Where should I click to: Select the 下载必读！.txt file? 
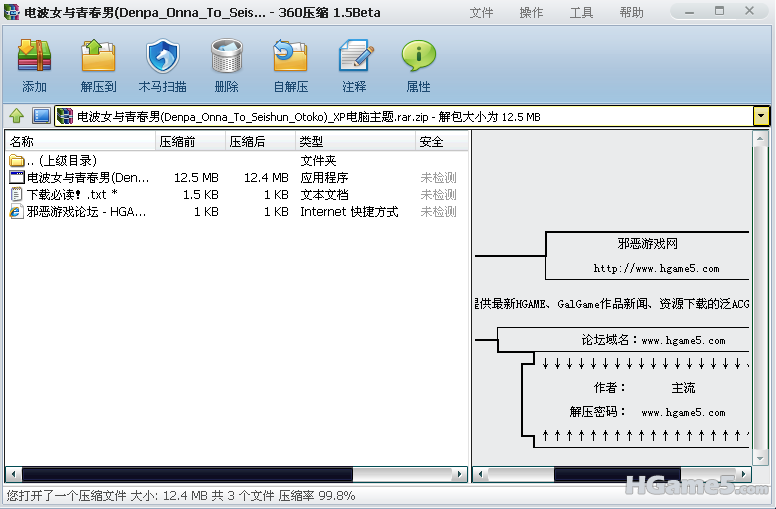(x=70, y=195)
